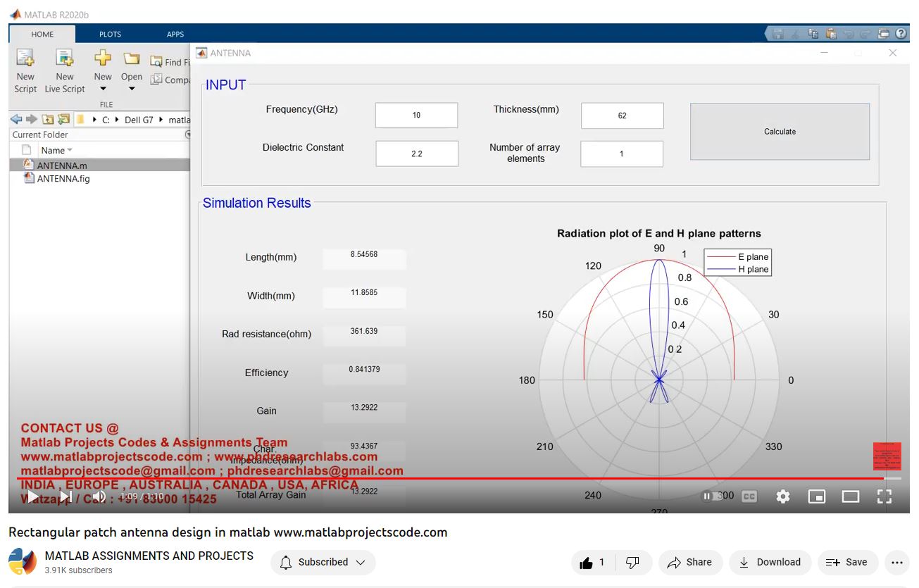Enable theater mode view

[851, 496]
